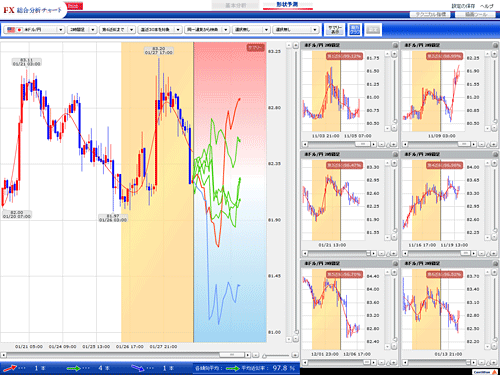Click the サマリー表示 toolbar button

click(x=335, y=30)
